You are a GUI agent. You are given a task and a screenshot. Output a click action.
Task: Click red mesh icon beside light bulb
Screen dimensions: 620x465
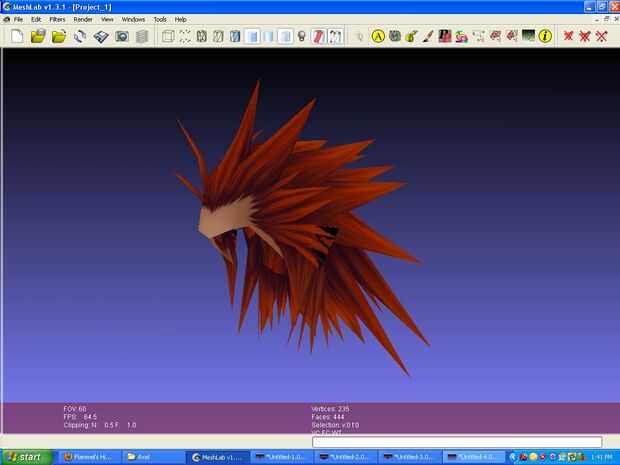(319, 37)
